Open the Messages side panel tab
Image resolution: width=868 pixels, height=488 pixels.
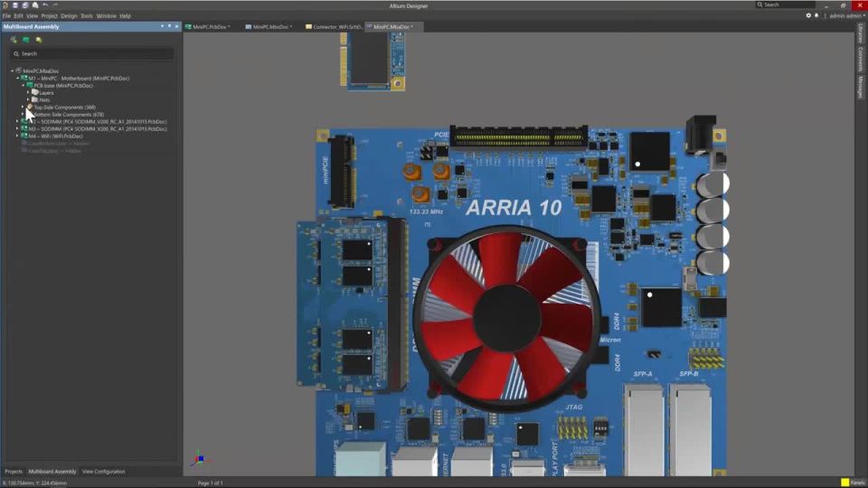pyautogui.click(x=860, y=87)
